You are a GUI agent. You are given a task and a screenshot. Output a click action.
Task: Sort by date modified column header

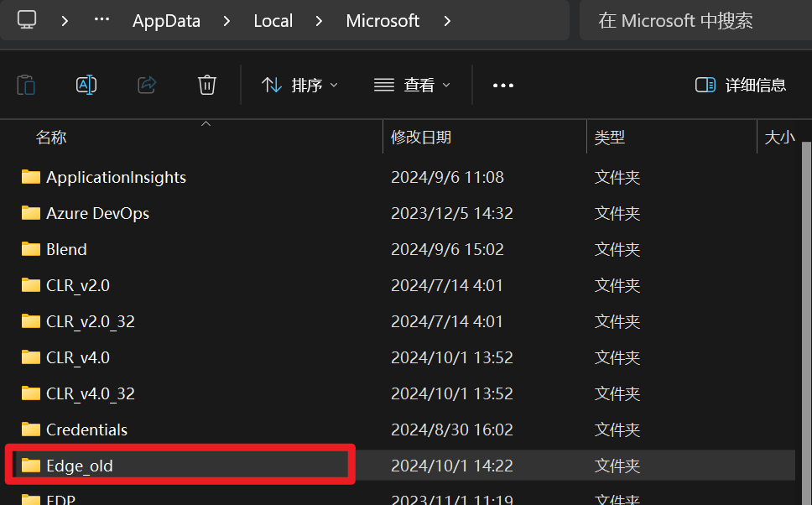(x=421, y=138)
